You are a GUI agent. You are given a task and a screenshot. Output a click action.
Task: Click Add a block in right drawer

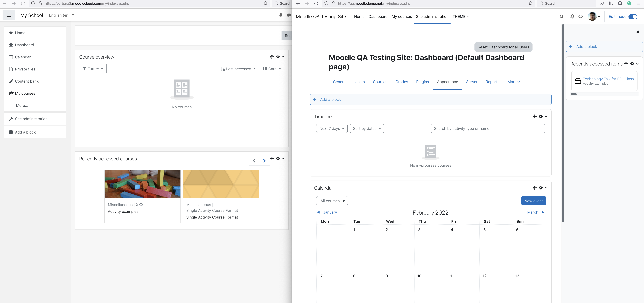(x=604, y=47)
